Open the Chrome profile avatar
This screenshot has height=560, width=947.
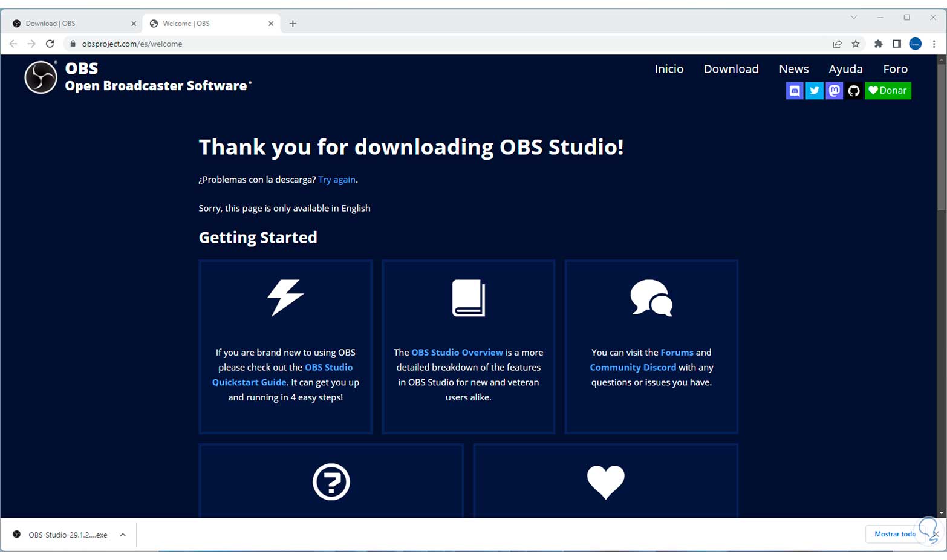point(916,44)
